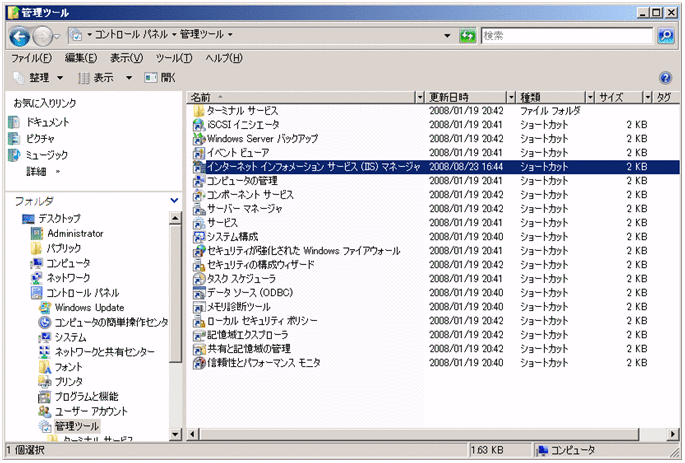Viewport: 685px width, 463px height.
Task: Select the イベント ビューア icon
Action: [199, 152]
